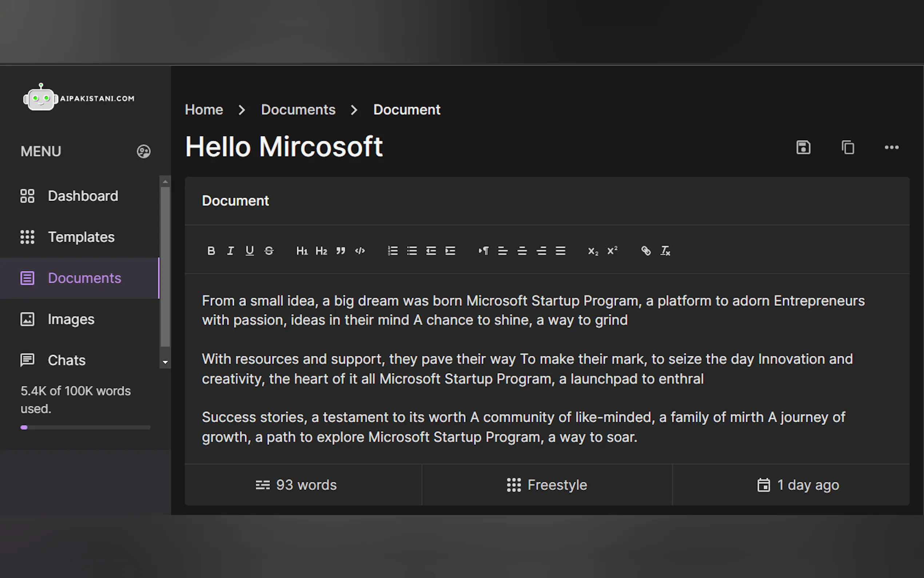The image size is (924, 578).
Task: Apply strikethrough formatting icon
Action: coord(269,251)
